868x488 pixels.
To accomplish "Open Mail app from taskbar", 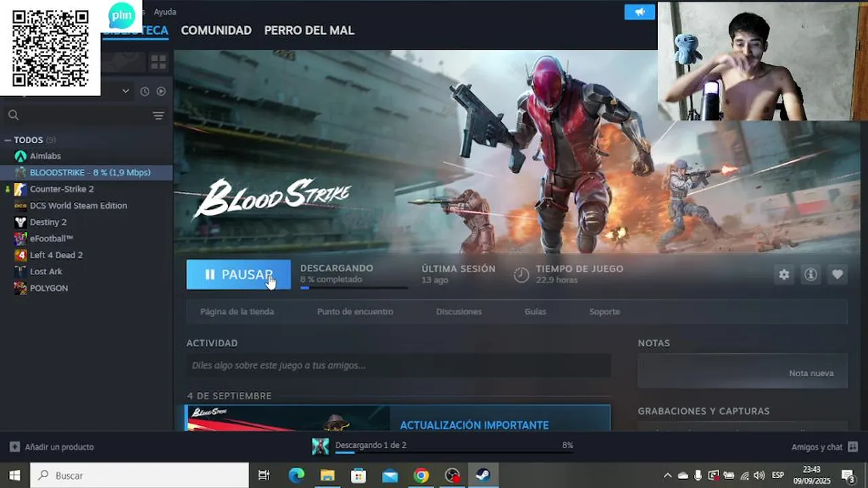I will 390,476.
